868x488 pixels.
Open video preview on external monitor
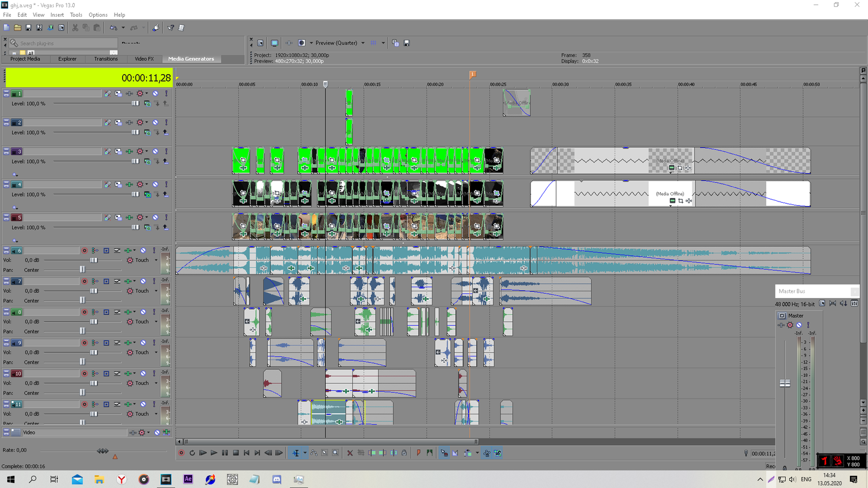coord(274,43)
